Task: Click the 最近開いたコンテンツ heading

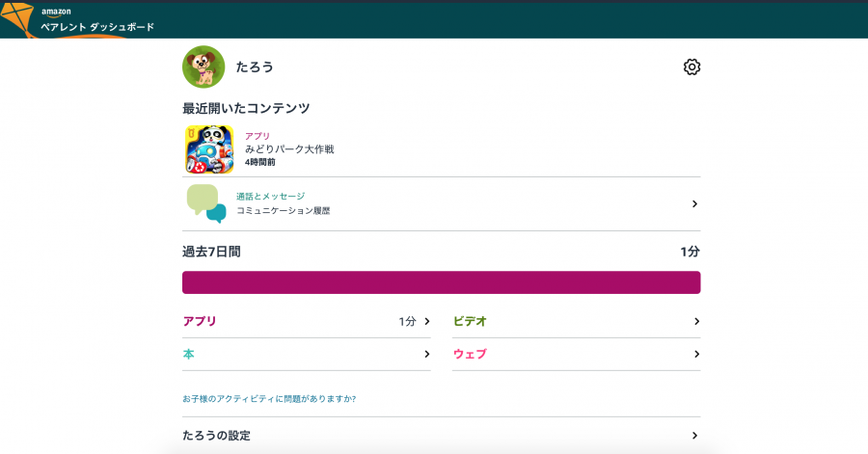Action: pyautogui.click(x=246, y=108)
